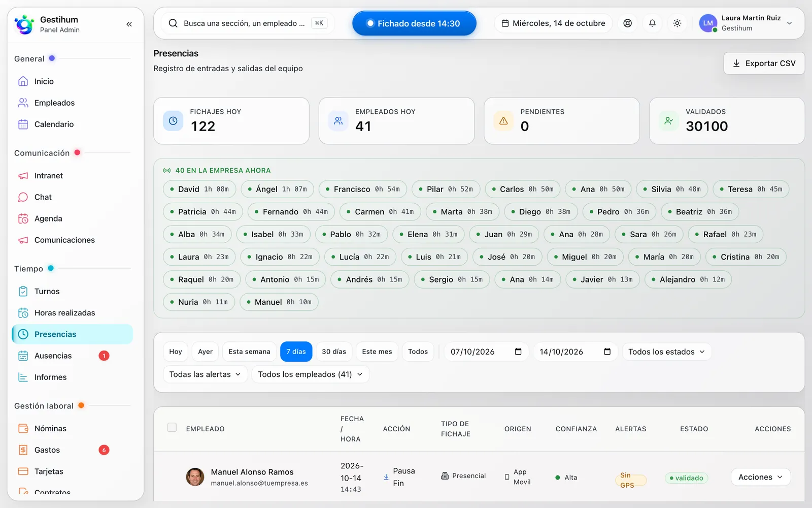812x508 pixels.
Task: Click the search section or employee field
Action: click(x=248, y=23)
